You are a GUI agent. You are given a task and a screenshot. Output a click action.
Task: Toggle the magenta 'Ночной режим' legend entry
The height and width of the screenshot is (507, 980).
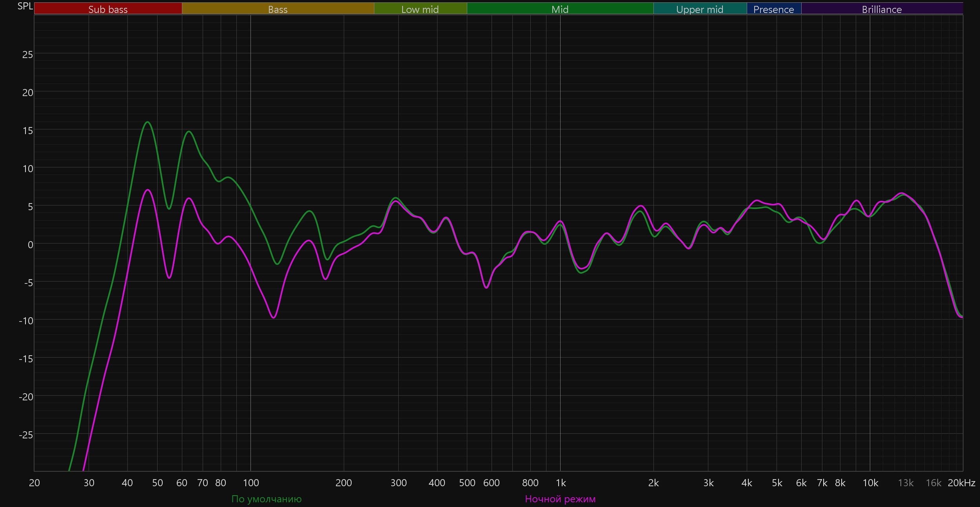(x=560, y=499)
